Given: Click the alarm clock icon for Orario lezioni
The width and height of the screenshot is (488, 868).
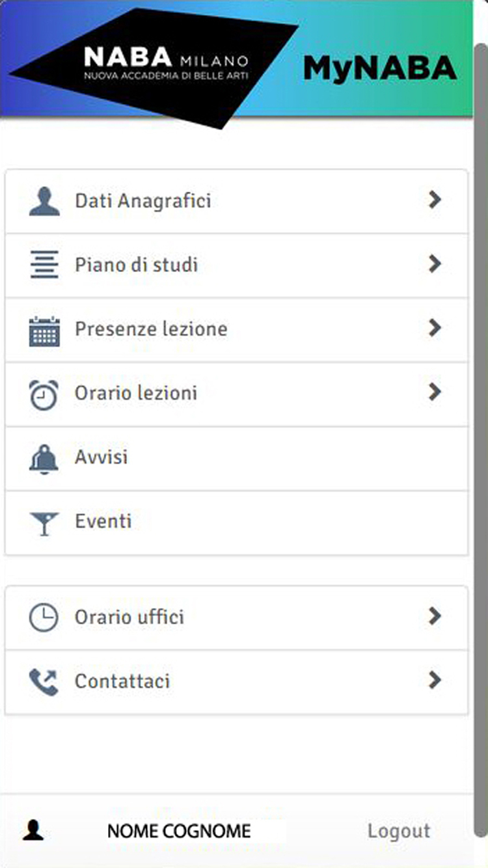Looking at the screenshot, I should pyautogui.click(x=44, y=394).
